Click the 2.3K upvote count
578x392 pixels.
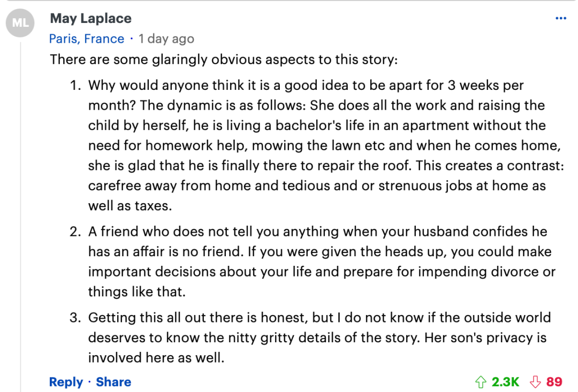505,382
